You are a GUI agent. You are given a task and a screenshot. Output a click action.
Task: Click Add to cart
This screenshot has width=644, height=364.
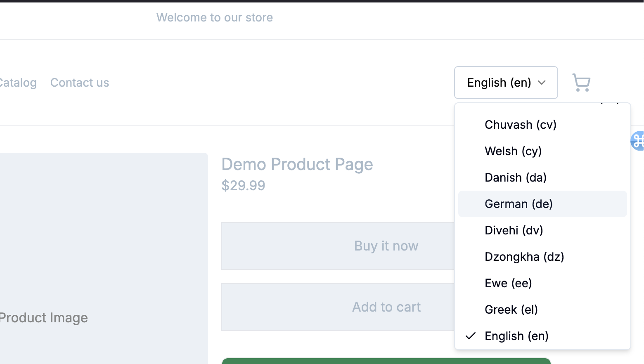click(338, 307)
